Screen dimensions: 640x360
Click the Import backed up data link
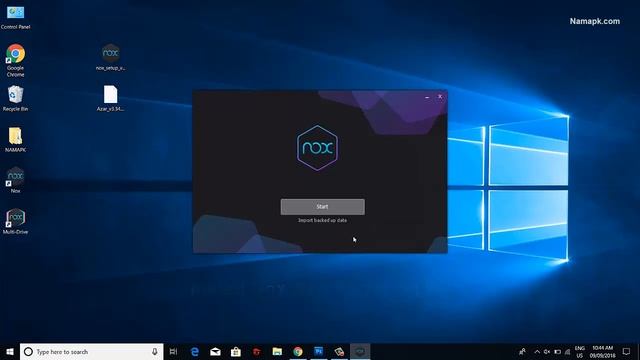322,220
